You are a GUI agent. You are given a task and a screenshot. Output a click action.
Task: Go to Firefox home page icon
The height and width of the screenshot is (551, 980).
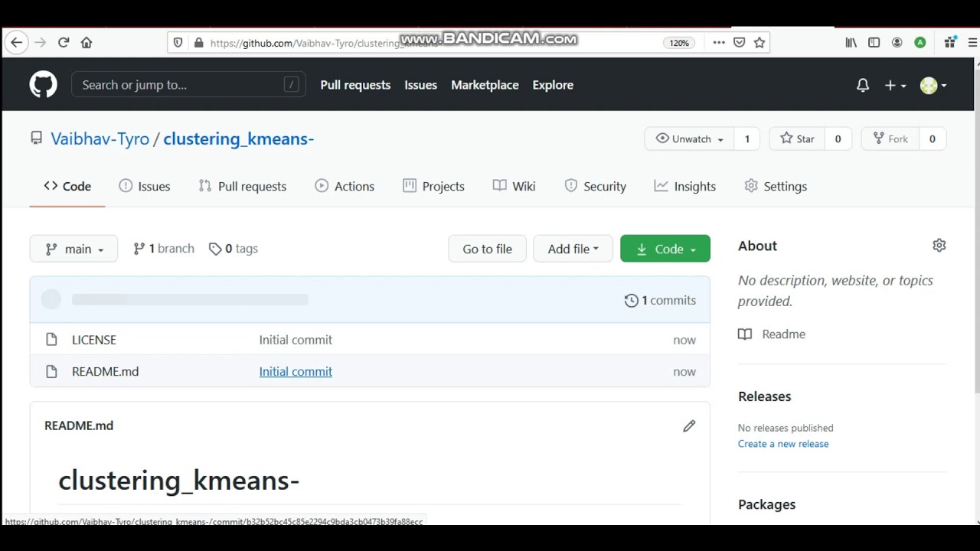[x=87, y=43]
